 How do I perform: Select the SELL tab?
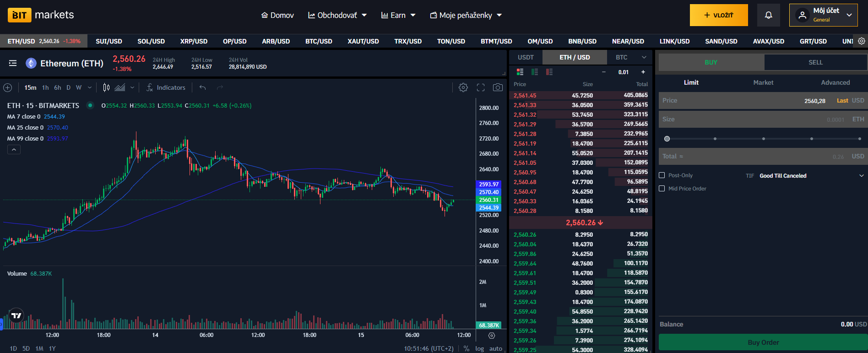click(815, 62)
